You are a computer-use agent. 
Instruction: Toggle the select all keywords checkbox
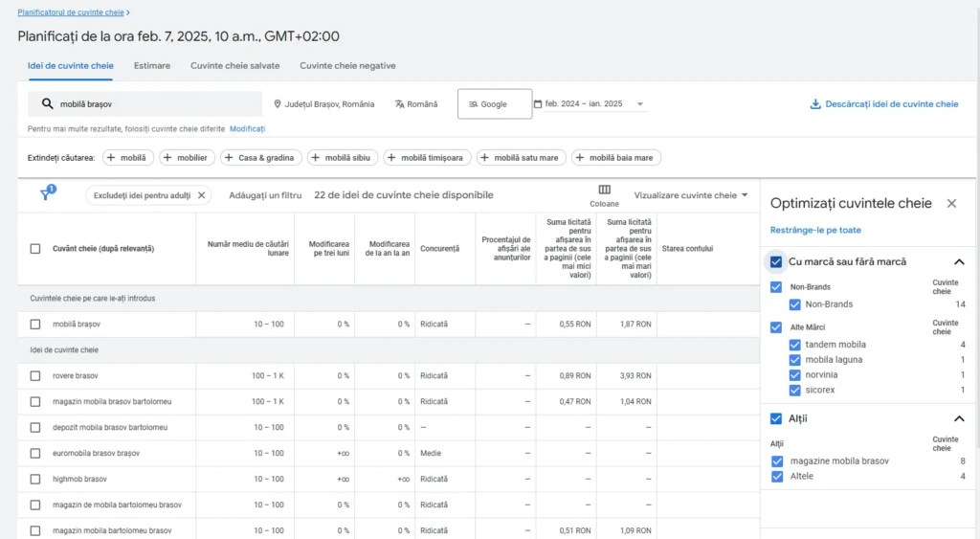click(x=35, y=249)
